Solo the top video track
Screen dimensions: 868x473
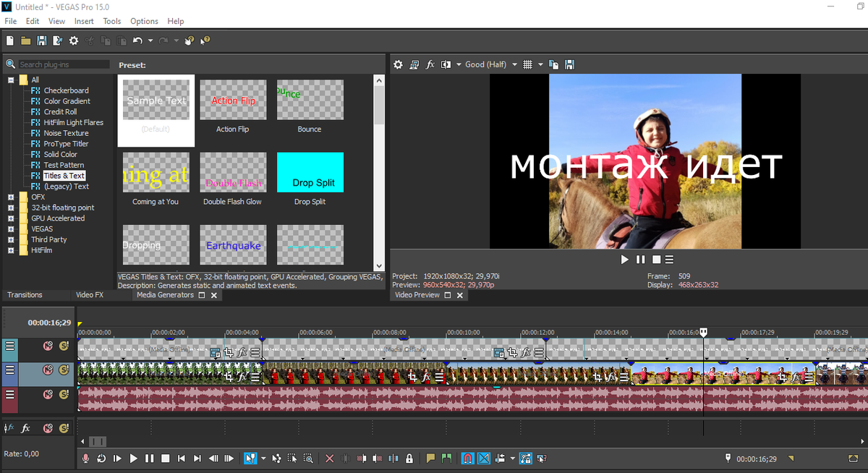point(64,346)
